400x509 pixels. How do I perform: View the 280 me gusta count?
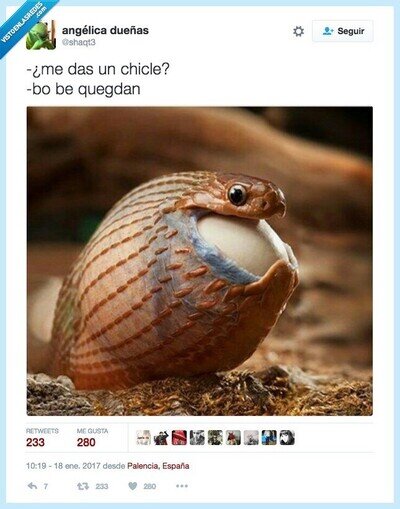point(86,442)
